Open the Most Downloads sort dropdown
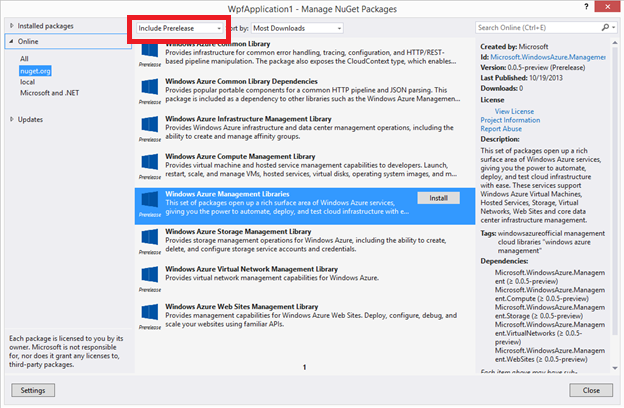 (x=297, y=28)
